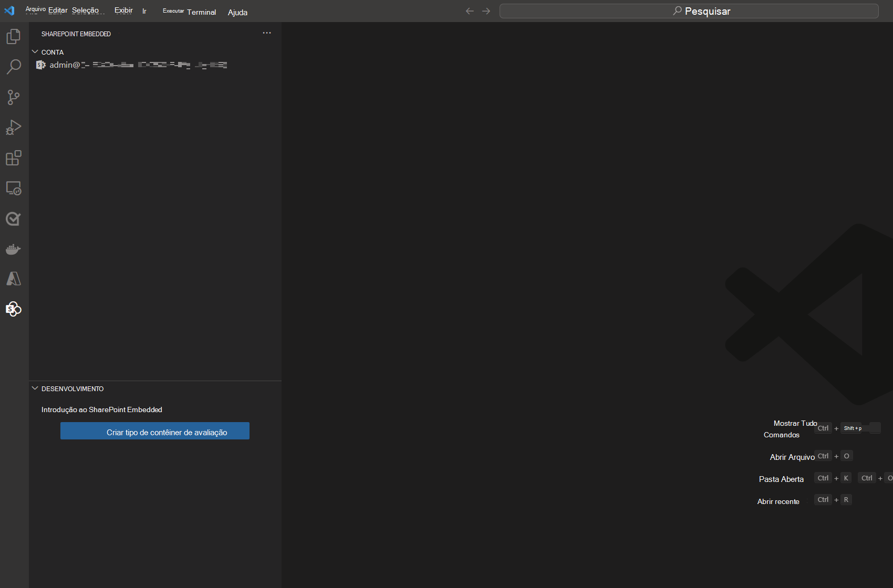Select the admin account tree item

tap(131, 65)
